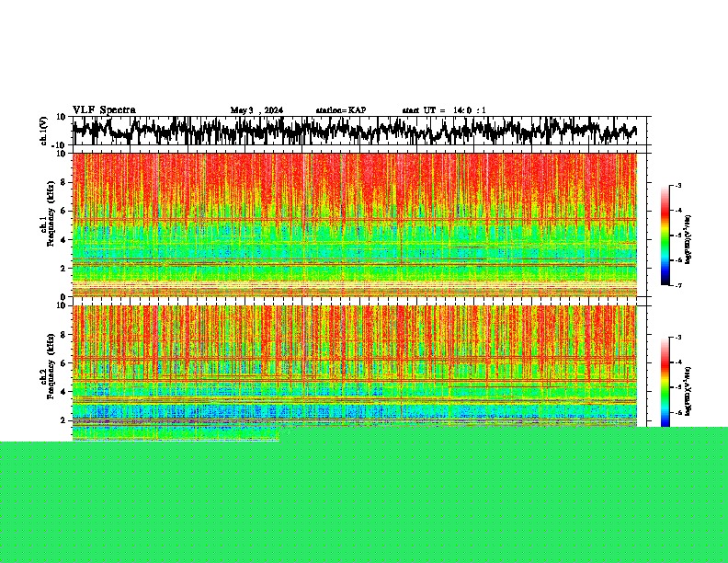Click the "2" kHz tick on ch.2 axis
The width and height of the screenshot is (728, 563).
[x=64, y=420]
